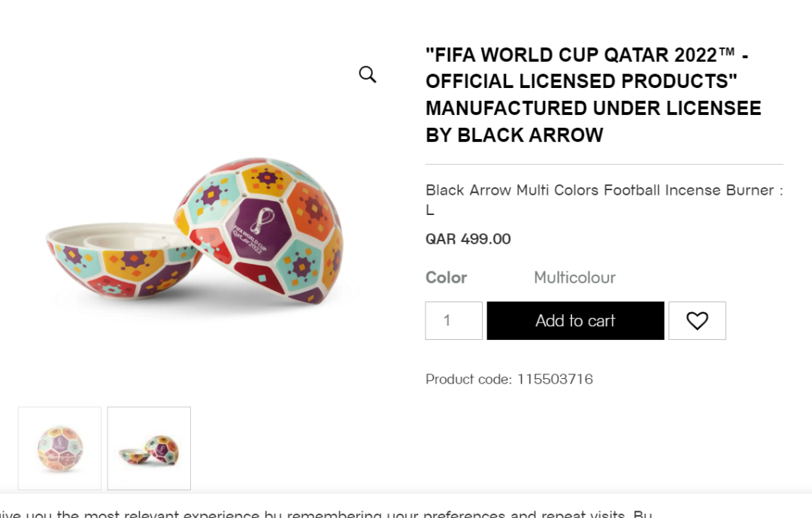Click the Add to cart button
The height and width of the screenshot is (518, 812).
pyautogui.click(x=575, y=321)
